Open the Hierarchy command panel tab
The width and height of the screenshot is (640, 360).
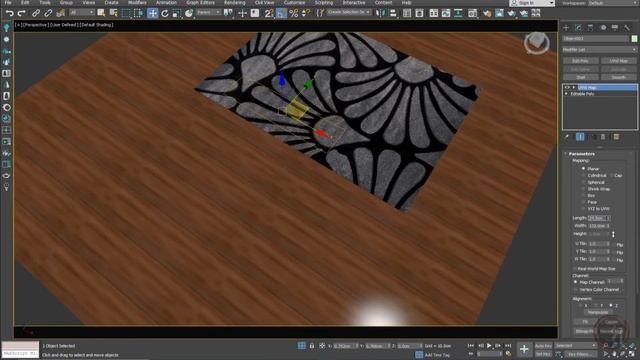tap(591, 27)
